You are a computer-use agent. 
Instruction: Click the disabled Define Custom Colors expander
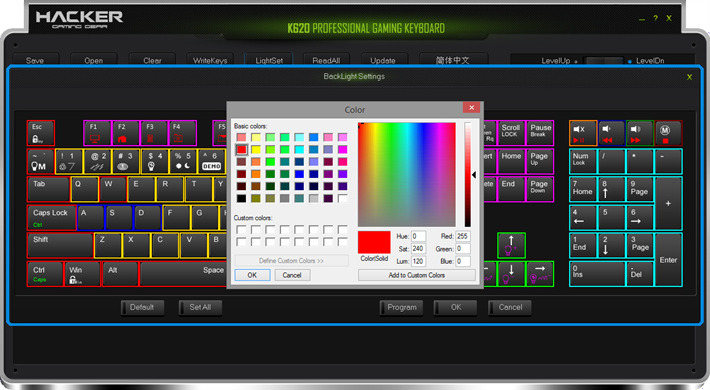coord(291,261)
